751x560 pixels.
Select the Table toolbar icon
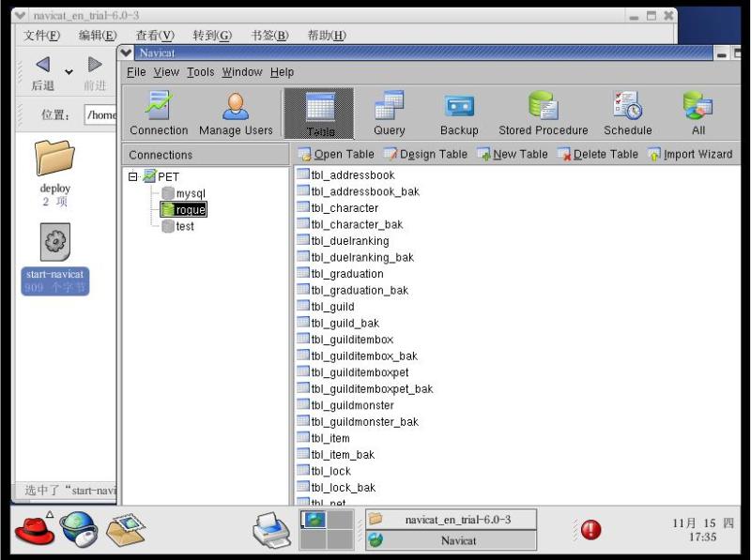tap(319, 113)
